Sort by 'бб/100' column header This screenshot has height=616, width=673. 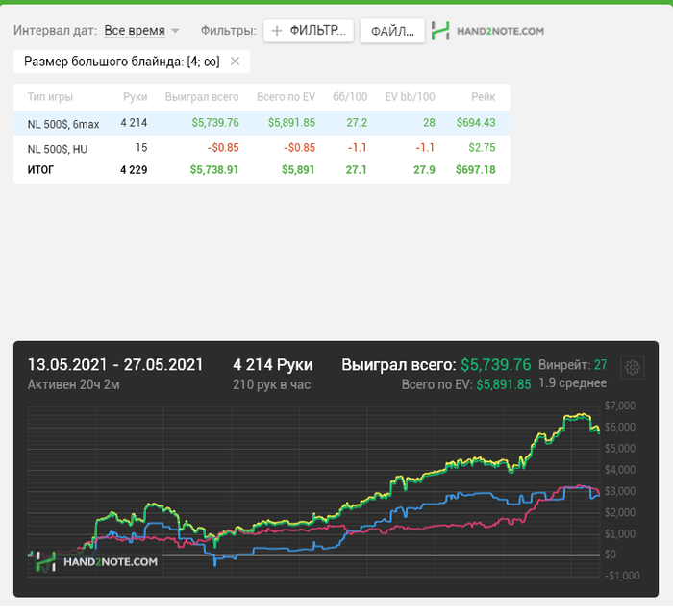tap(350, 97)
